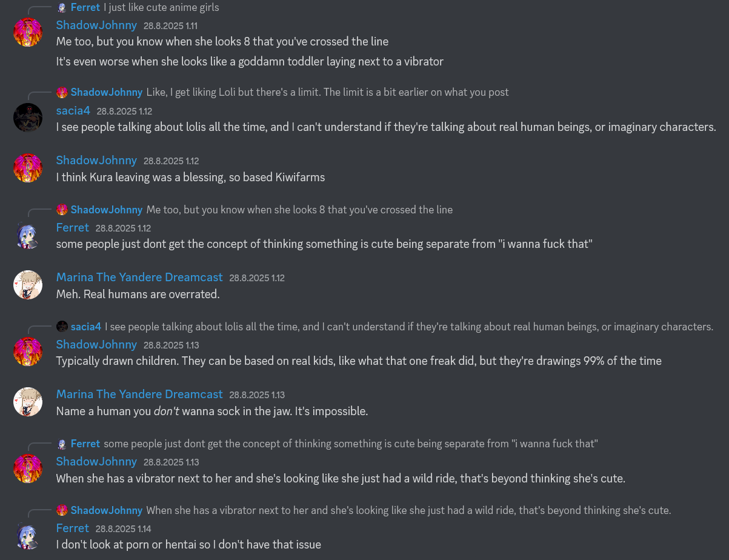The height and width of the screenshot is (560, 729).
Task: Click small ShadowJohnny reply avatar above Ferret's 1.14 message
Action: coord(62,510)
